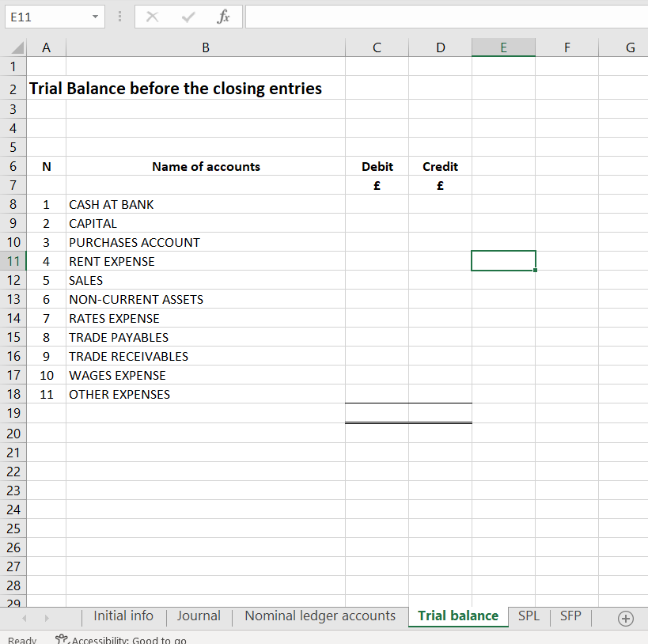Image resolution: width=648 pixels, height=644 pixels.
Task: Open the SPL sheet tab
Action: click(529, 616)
